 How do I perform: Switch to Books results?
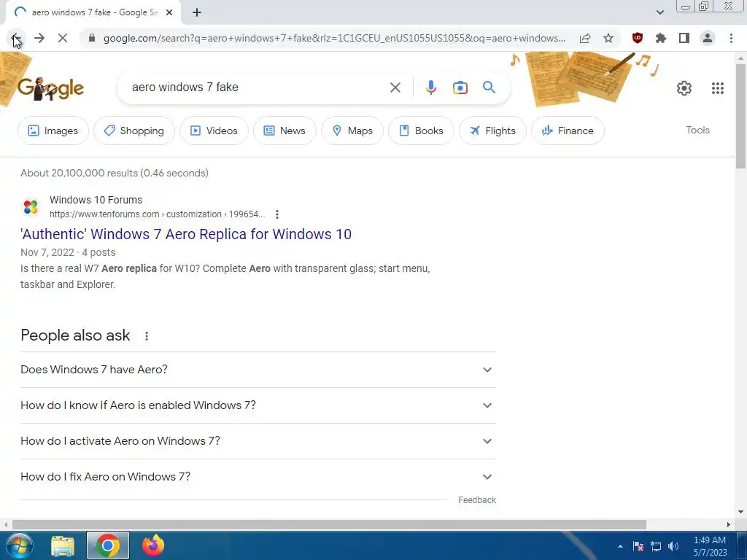pyautogui.click(x=421, y=131)
